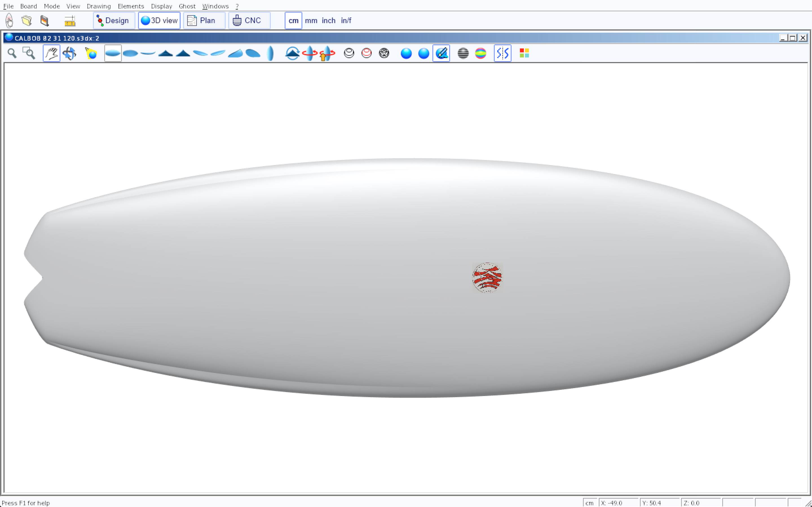Toggle the symmetry display button
This screenshot has height=507, width=812.
[x=502, y=53]
